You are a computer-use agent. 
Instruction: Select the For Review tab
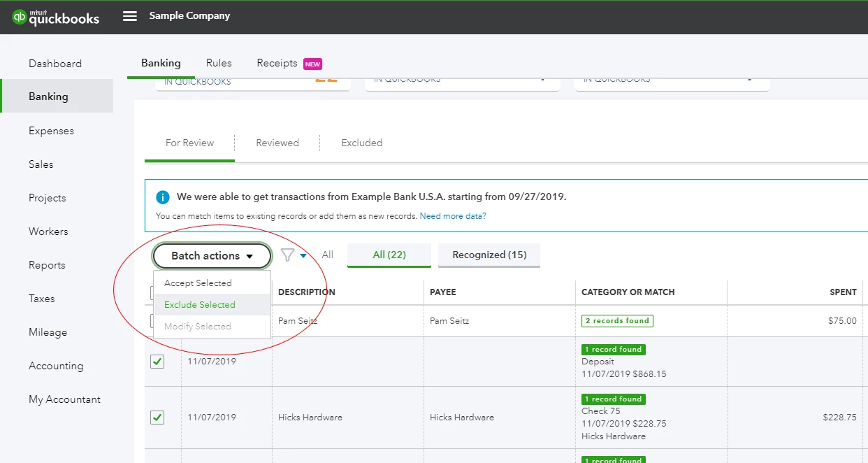(x=189, y=143)
